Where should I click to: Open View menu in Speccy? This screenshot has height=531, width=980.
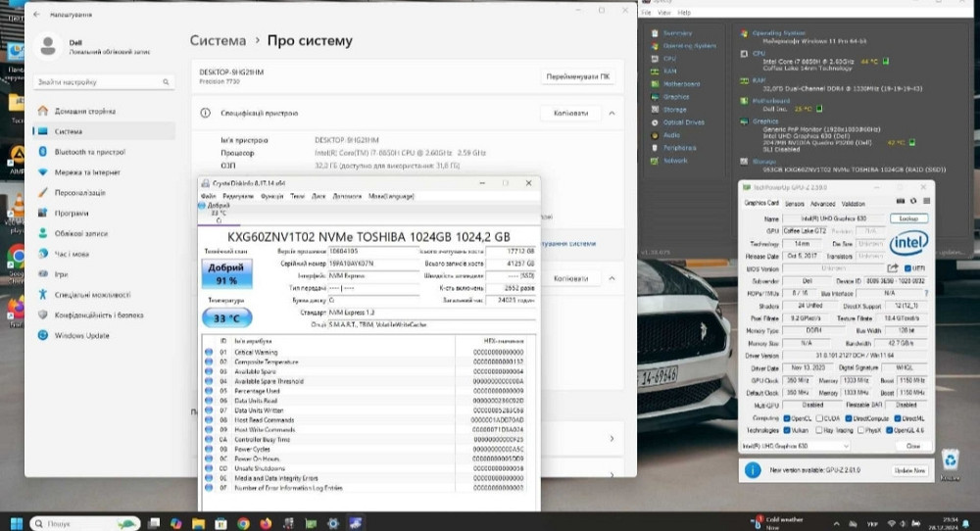(x=664, y=13)
